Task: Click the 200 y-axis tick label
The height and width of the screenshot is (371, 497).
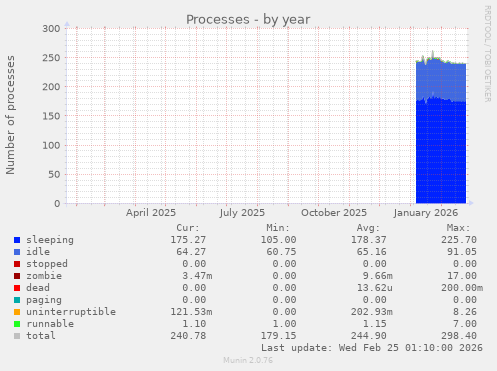Action: point(51,87)
